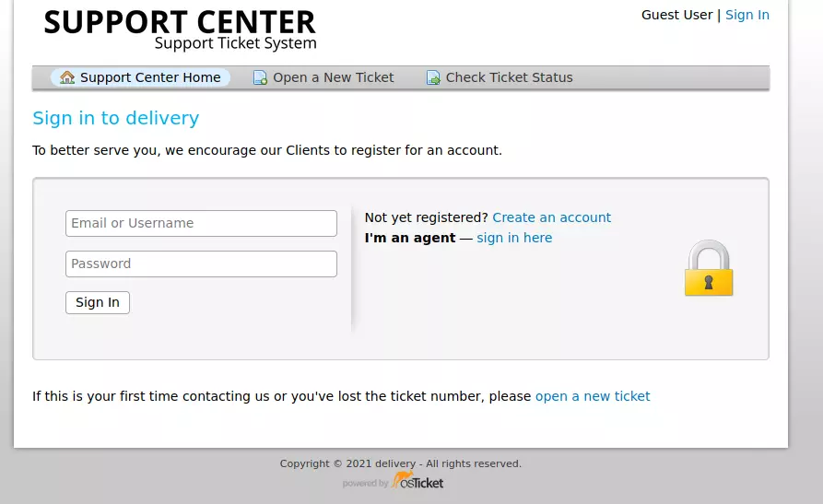Viewport: 823px width, 504px height.
Task: Click the house icon beside Support Center Home
Action: [x=67, y=78]
